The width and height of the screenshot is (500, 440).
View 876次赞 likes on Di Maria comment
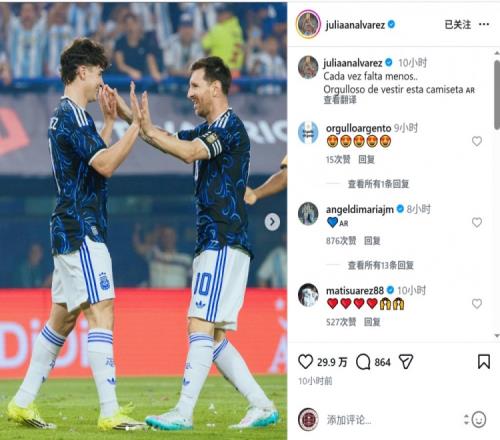(341, 241)
